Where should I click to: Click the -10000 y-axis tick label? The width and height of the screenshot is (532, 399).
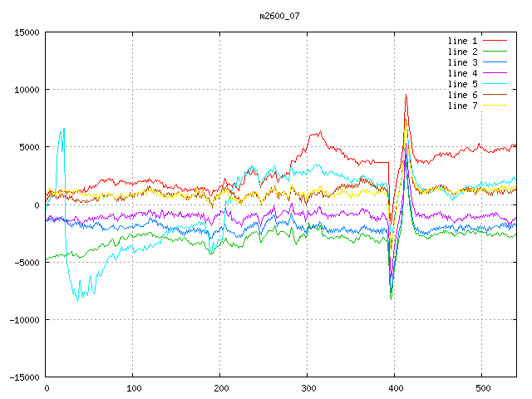pyautogui.click(x=22, y=320)
